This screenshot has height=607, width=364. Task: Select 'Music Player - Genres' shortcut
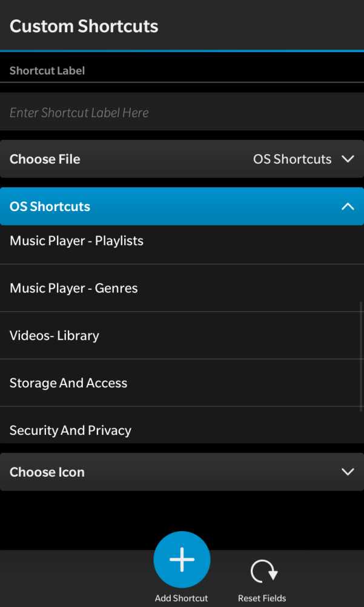point(74,288)
